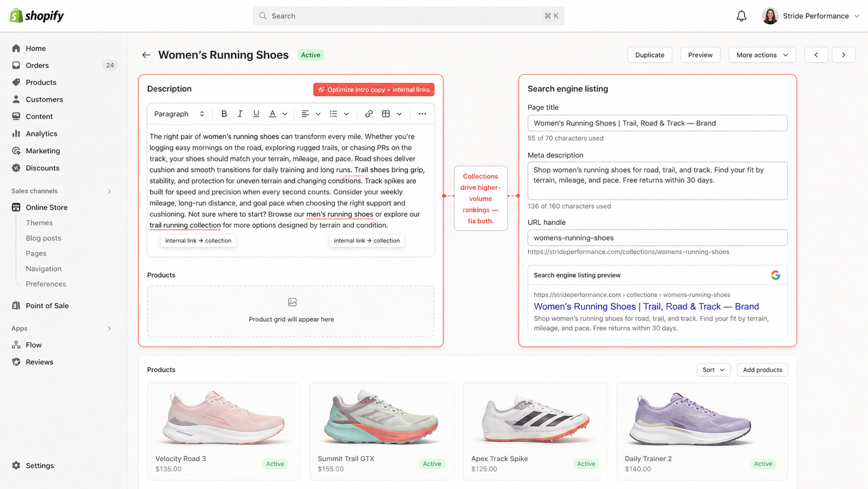Apply bold formatting in the description editor

pyautogui.click(x=224, y=113)
